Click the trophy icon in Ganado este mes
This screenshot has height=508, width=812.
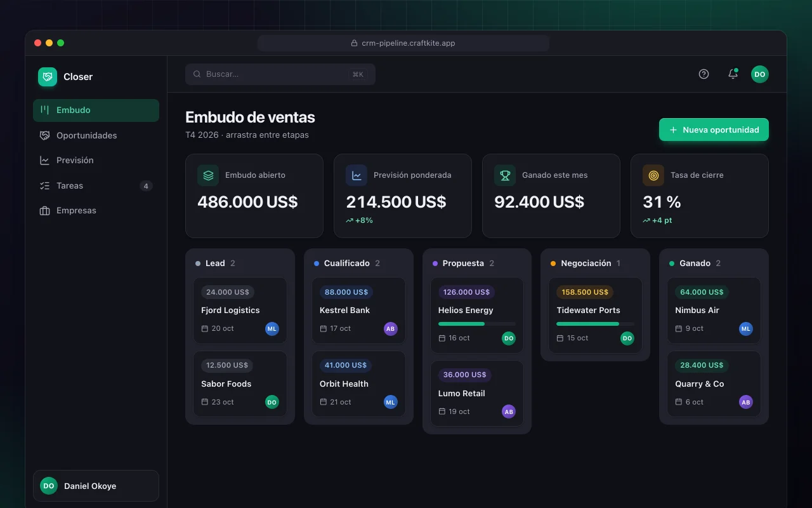point(505,175)
